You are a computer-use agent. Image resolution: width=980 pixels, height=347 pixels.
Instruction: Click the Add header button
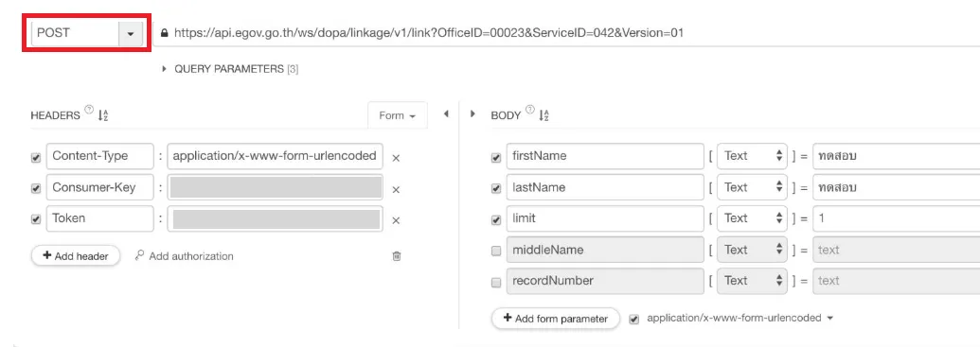click(x=76, y=256)
